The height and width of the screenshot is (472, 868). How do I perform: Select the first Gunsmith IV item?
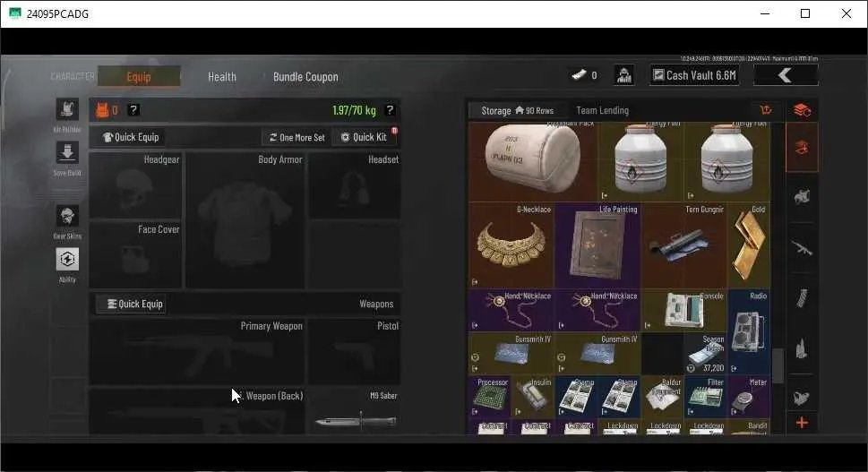tap(511, 354)
